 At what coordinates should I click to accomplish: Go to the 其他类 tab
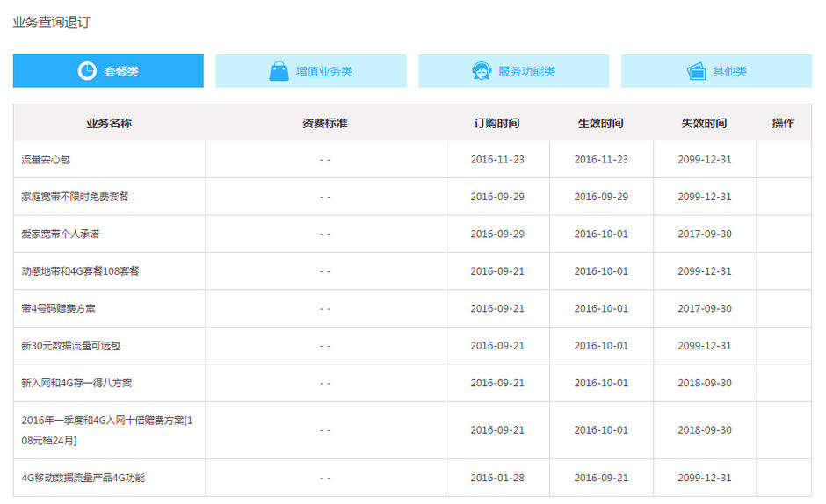coord(716,70)
